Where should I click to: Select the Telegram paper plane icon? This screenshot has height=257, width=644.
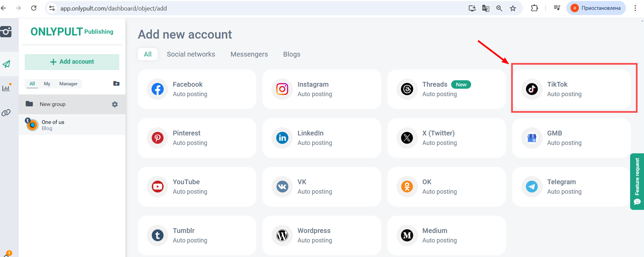tap(531, 187)
